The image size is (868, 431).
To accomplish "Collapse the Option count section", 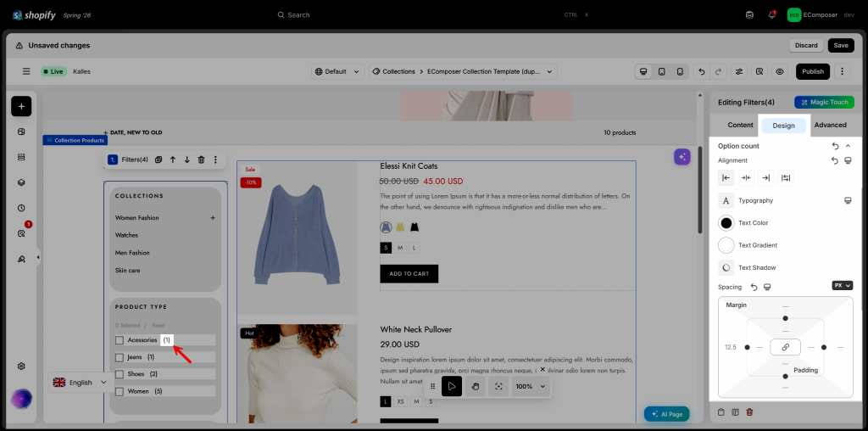I will (848, 146).
